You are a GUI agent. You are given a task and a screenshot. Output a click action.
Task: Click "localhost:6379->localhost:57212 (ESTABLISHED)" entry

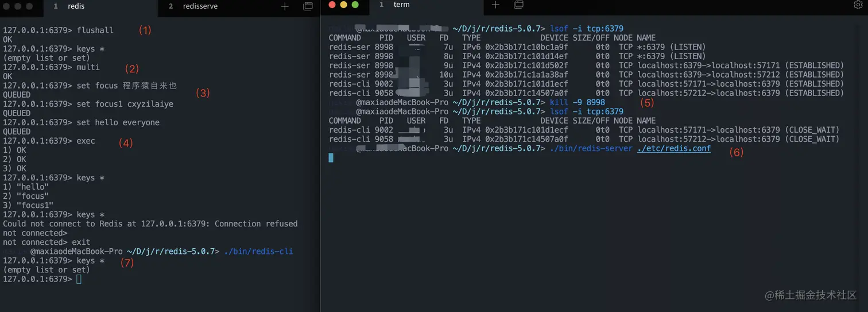(x=741, y=74)
